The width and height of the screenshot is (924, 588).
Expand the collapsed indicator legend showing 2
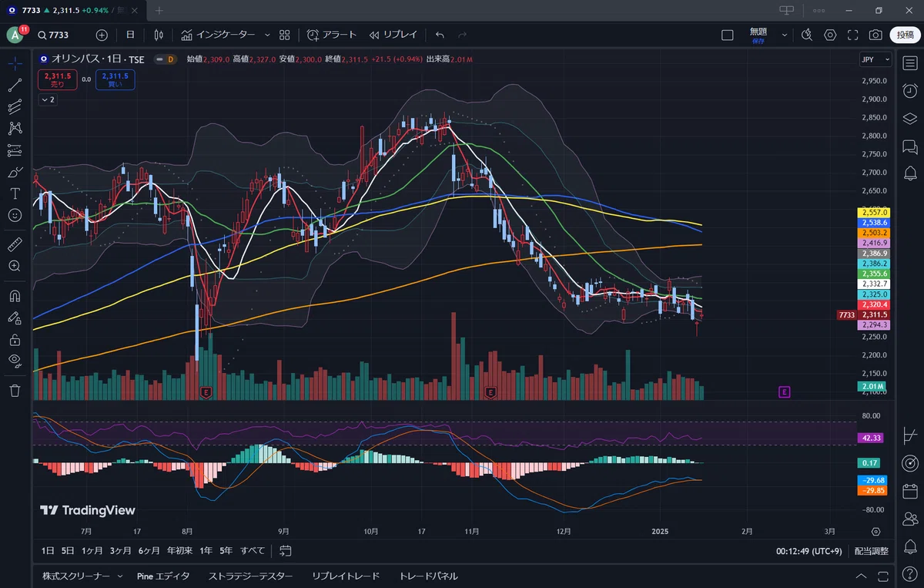pyautogui.click(x=48, y=100)
